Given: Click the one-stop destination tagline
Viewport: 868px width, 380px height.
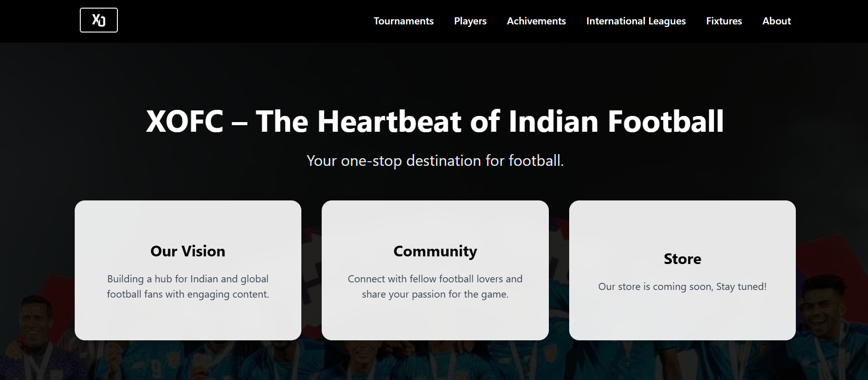Looking at the screenshot, I should point(435,161).
